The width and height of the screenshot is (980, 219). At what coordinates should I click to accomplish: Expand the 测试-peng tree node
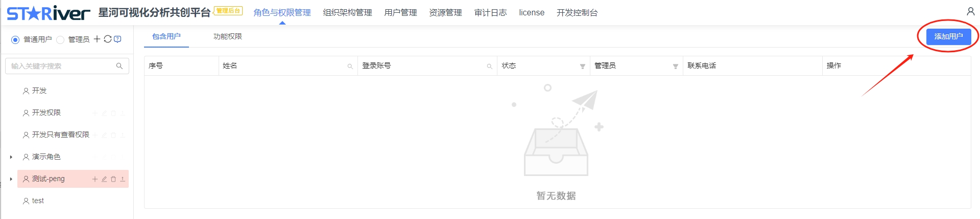11,179
